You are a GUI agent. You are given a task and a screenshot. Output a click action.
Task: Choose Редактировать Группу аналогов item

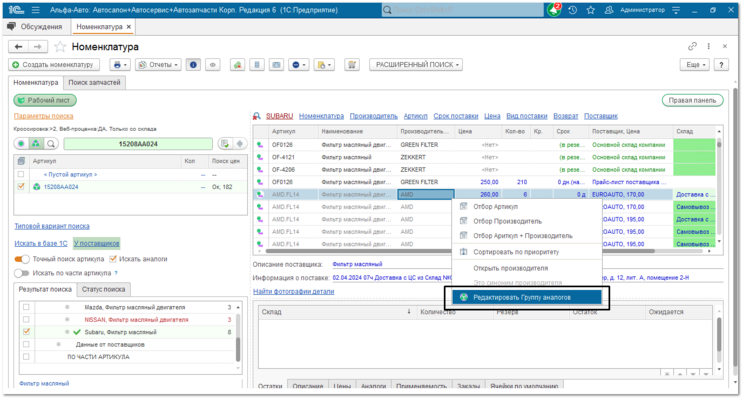[527, 297]
